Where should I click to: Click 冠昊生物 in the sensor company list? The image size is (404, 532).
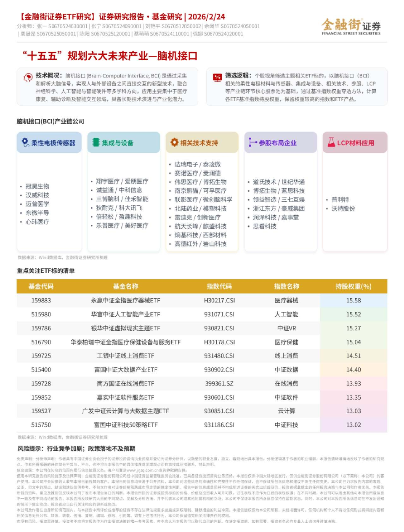[x=37, y=186]
